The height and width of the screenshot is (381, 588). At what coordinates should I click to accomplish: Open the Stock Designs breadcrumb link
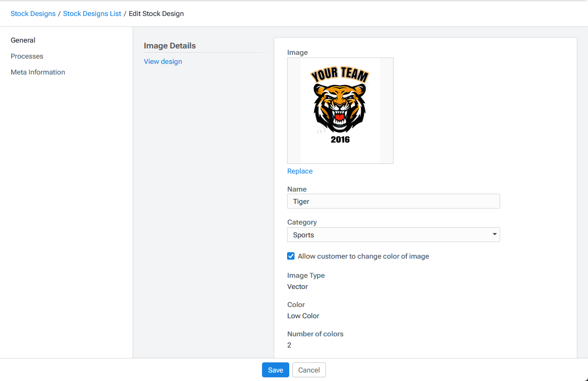coord(33,14)
